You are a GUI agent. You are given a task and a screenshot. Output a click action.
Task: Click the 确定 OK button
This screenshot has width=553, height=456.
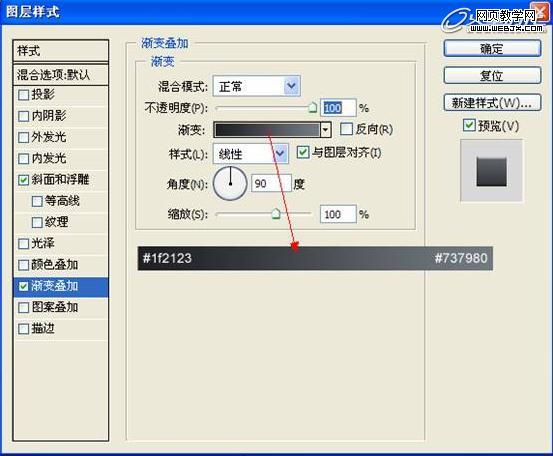(492, 48)
